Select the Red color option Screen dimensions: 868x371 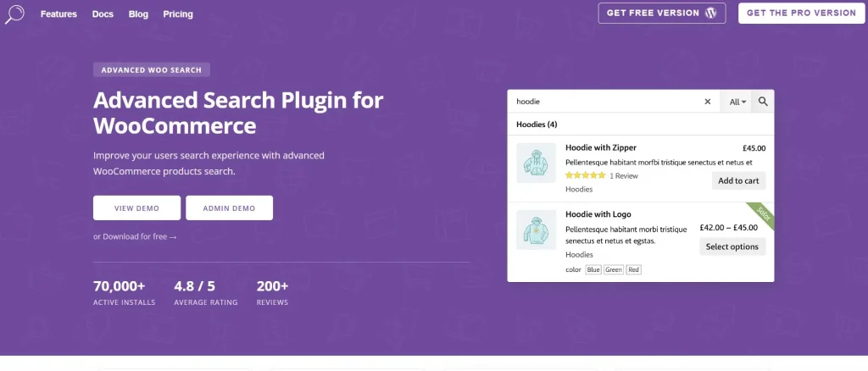click(634, 270)
